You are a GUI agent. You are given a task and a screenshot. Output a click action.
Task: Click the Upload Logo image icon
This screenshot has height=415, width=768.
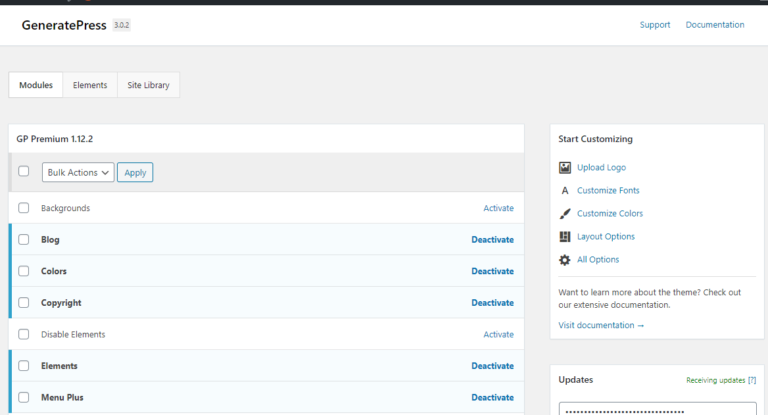565,168
